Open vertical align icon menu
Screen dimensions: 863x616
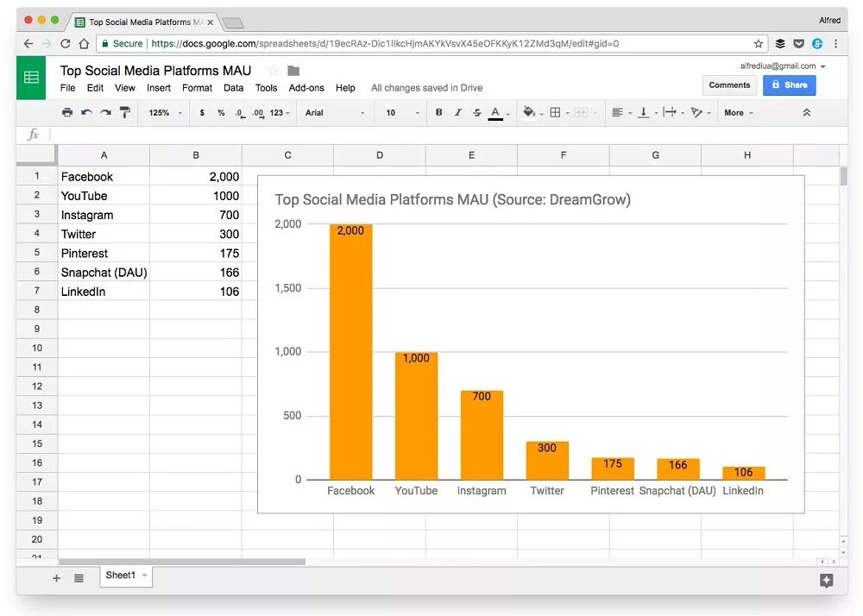(x=643, y=113)
